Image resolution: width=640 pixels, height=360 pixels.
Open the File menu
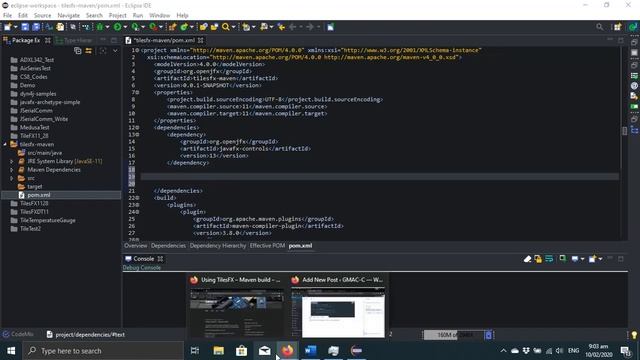click(x=7, y=16)
